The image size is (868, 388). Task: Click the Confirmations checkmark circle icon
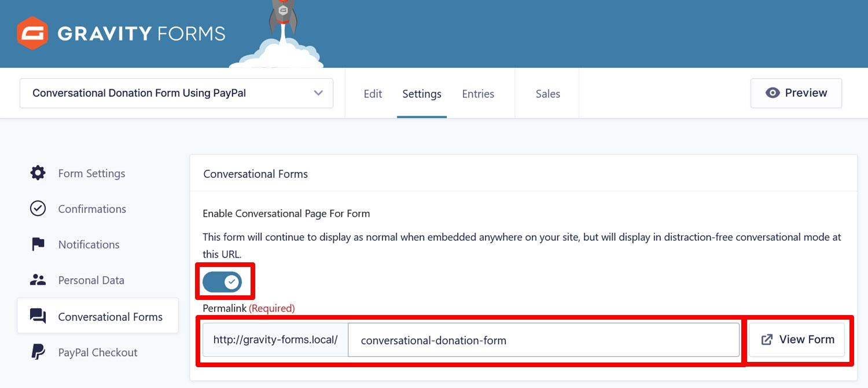tap(38, 208)
